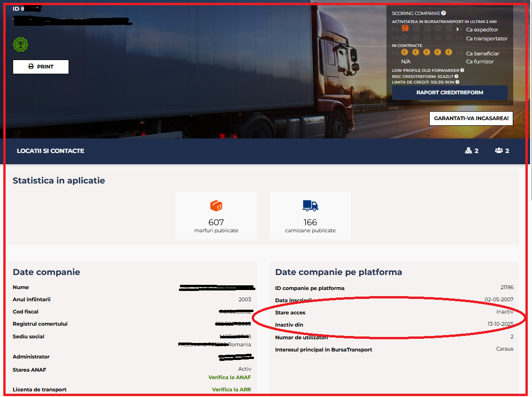The image size is (532, 397).
Task: Click the PRINT button
Action: coord(41,67)
